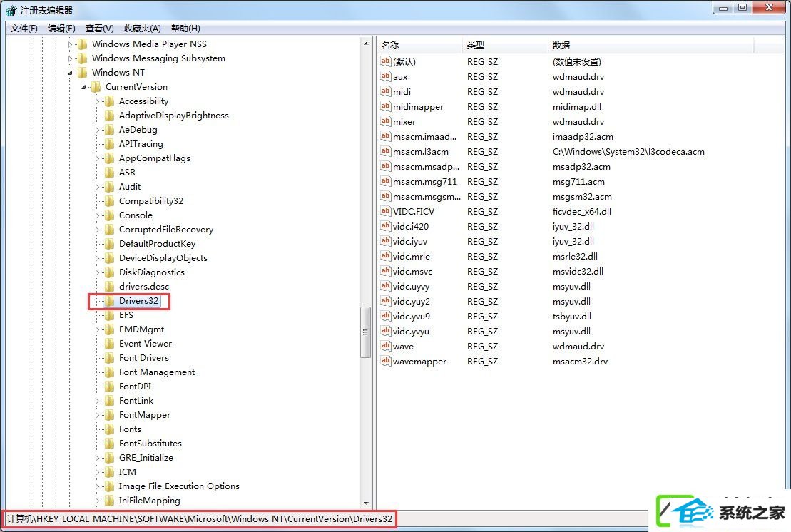Click the wave string value icon
Viewport: 791px width, 532px height.
coord(385,346)
